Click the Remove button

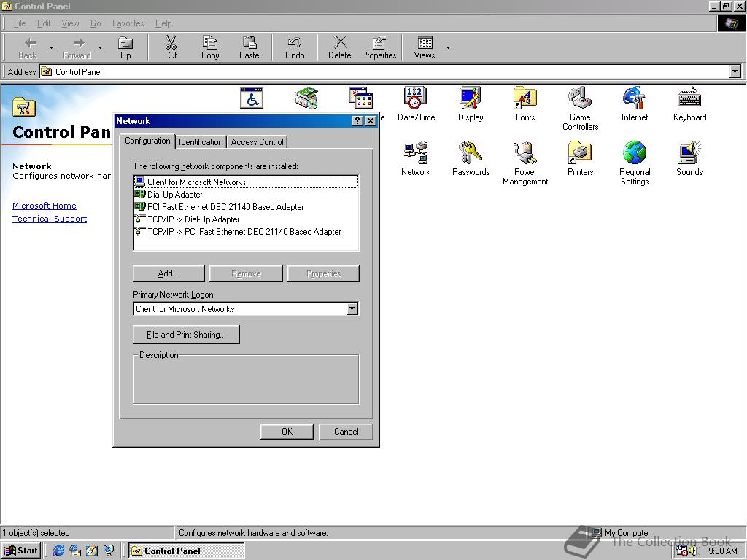(246, 273)
